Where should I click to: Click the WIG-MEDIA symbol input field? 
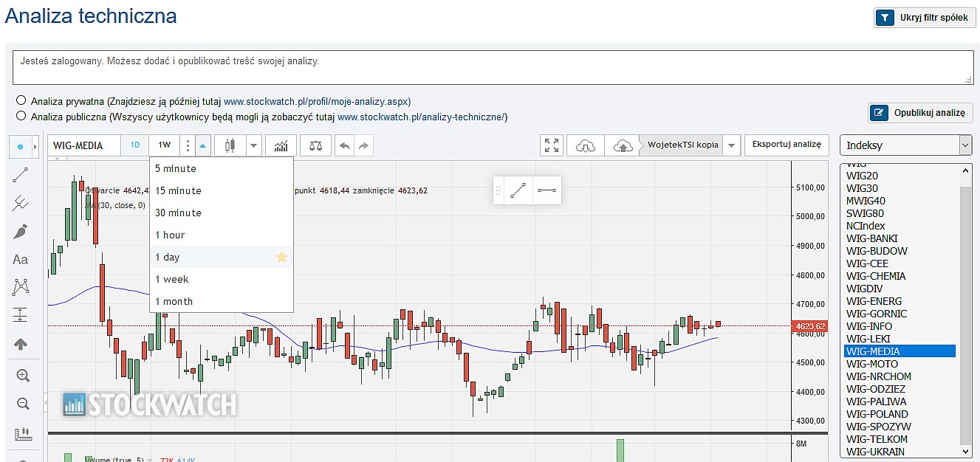pos(85,145)
